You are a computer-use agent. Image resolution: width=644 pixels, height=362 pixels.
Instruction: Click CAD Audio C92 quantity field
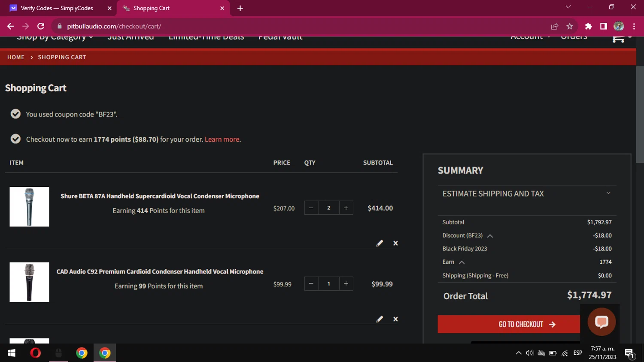(329, 283)
